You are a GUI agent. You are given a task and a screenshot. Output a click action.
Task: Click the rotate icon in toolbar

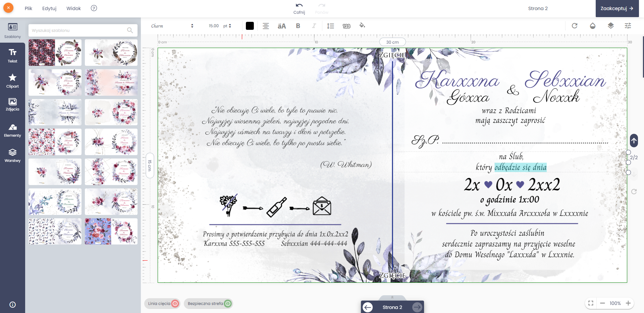[x=575, y=26]
